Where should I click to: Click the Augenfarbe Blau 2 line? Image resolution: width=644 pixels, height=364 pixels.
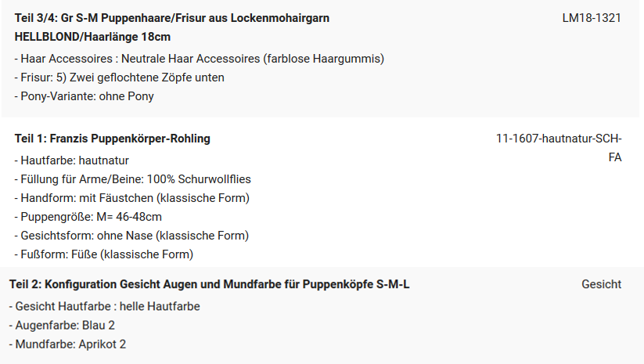pos(62,326)
